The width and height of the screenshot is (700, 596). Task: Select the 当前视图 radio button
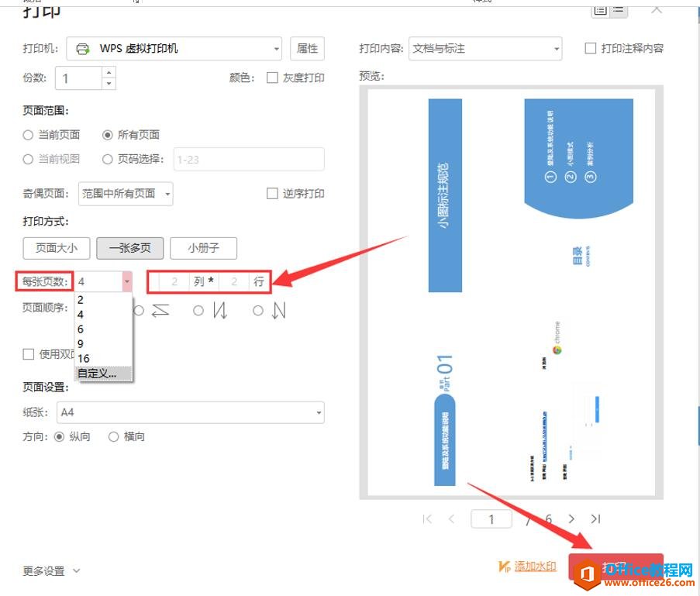(x=28, y=159)
